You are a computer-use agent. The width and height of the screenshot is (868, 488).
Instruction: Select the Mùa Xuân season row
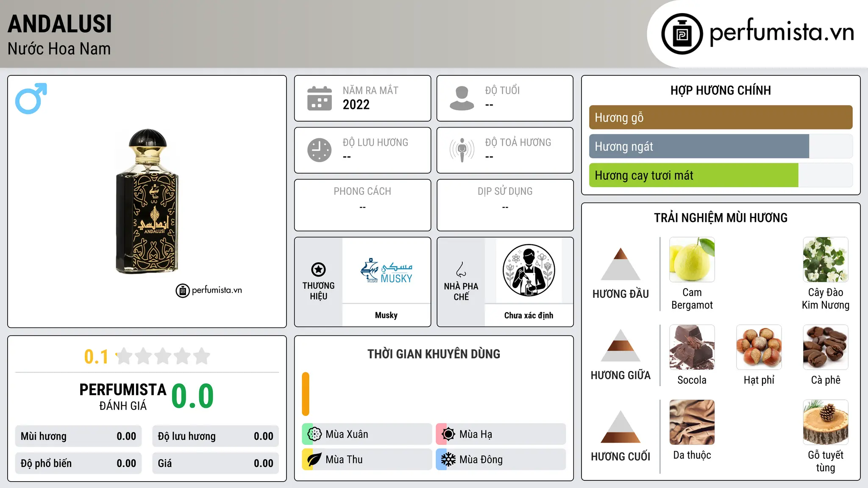click(x=367, y=434)
